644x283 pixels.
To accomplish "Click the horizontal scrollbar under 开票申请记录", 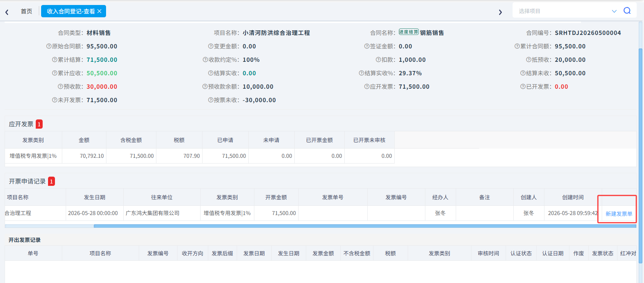I will coord(365,226).
